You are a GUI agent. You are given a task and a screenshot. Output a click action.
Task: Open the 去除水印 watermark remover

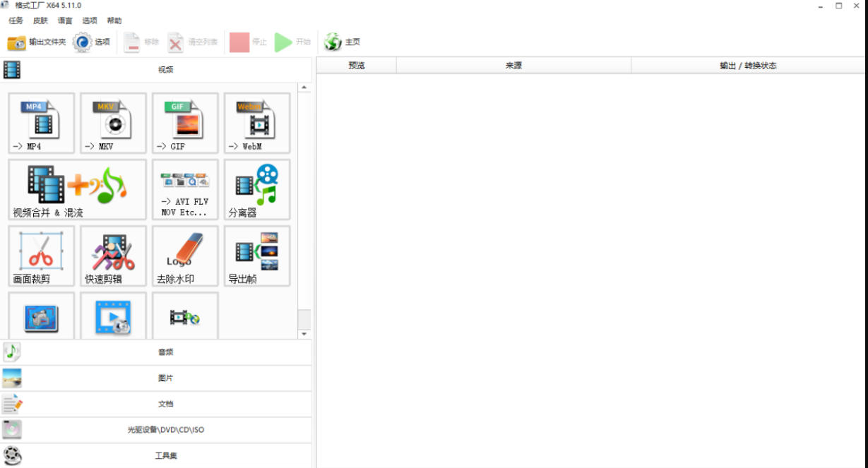click(185, 256)
